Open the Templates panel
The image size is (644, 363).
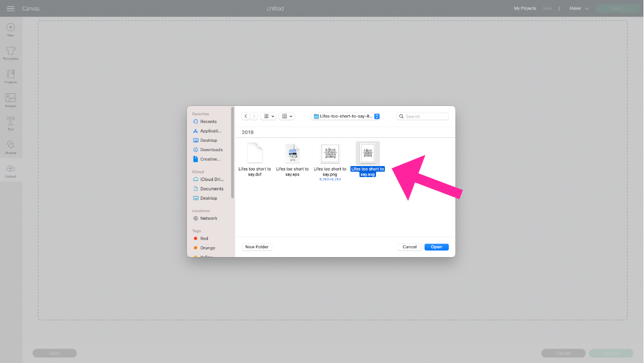(10, 52)
